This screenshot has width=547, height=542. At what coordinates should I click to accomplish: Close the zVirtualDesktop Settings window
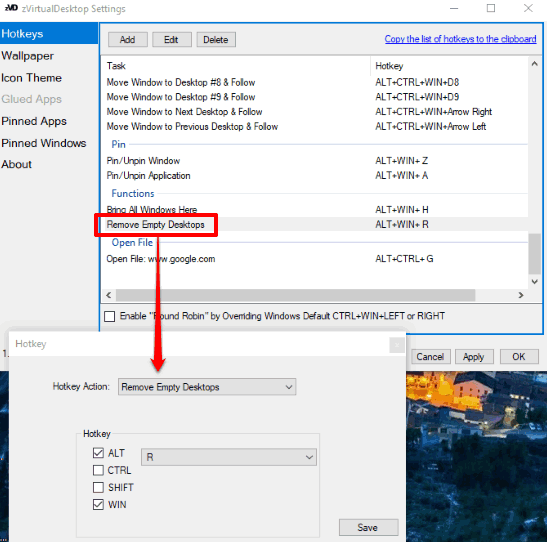528,8
